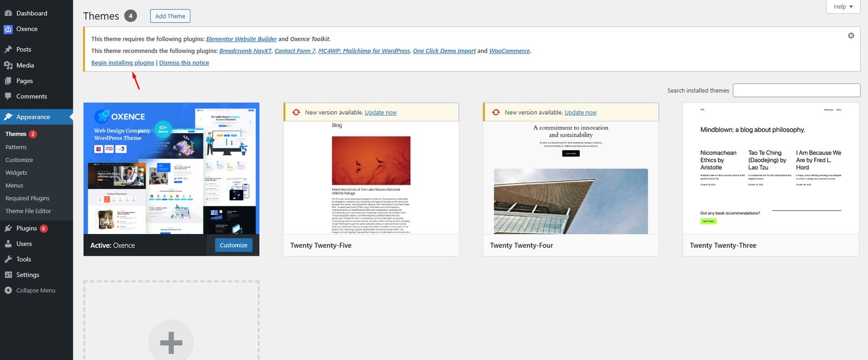Click the Comments speech bubble icon
This screenshot has height=360, width=868.
point(8,97)
